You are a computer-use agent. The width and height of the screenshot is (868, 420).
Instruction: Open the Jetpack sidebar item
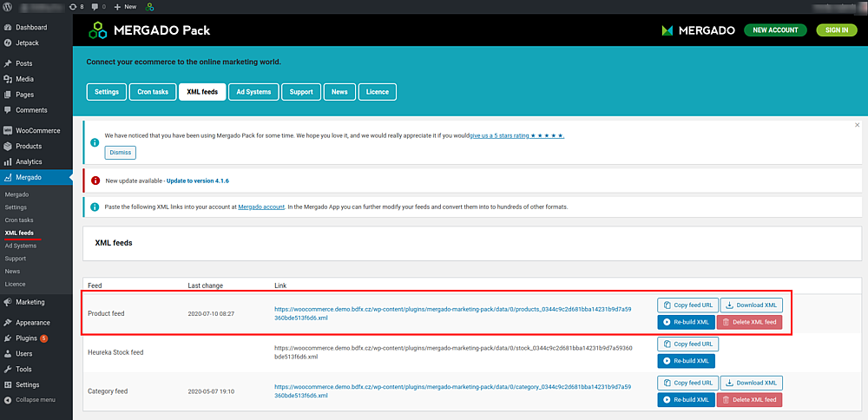pyautogui.click(x=36, y=43)
